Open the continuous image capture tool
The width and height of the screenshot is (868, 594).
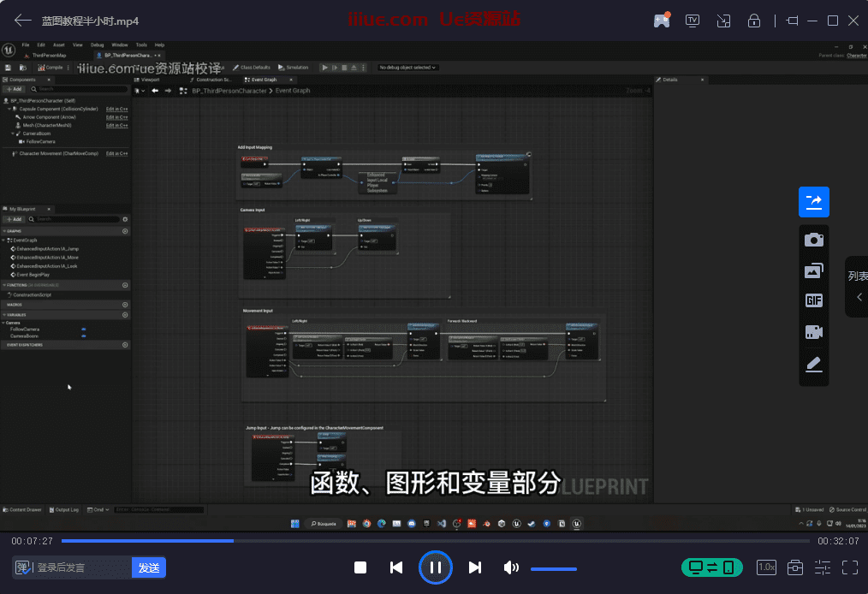click(813, 270)
